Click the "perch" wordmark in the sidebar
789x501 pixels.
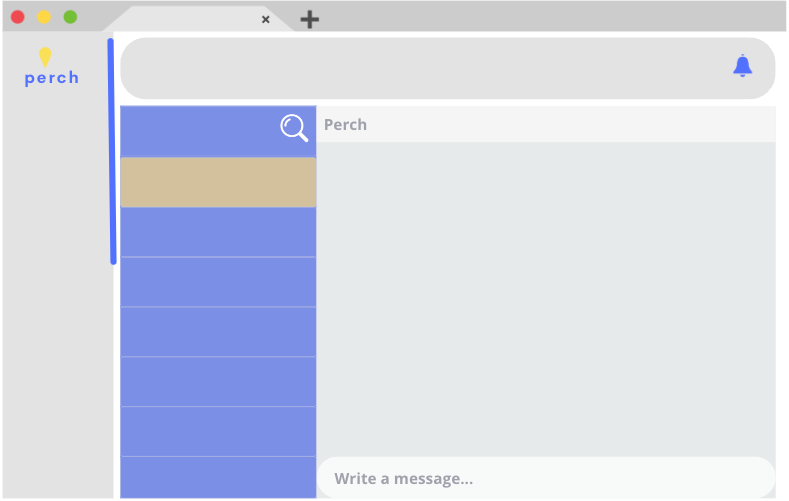(x=52, y=78)
